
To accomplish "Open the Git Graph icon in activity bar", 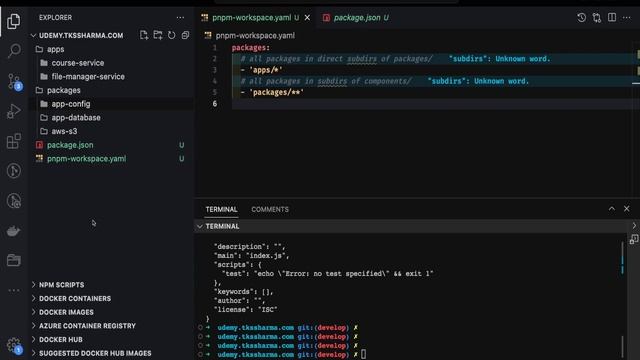I will (14, 171).
